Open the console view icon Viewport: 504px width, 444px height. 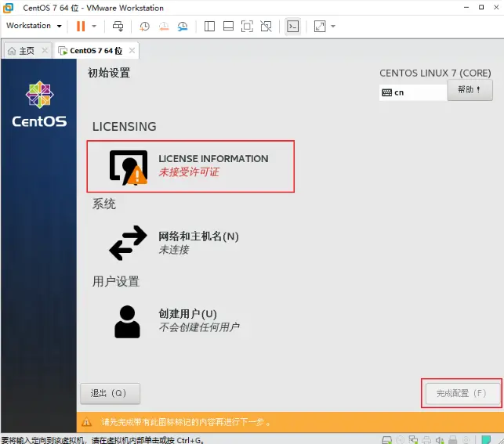coord(292,26)
